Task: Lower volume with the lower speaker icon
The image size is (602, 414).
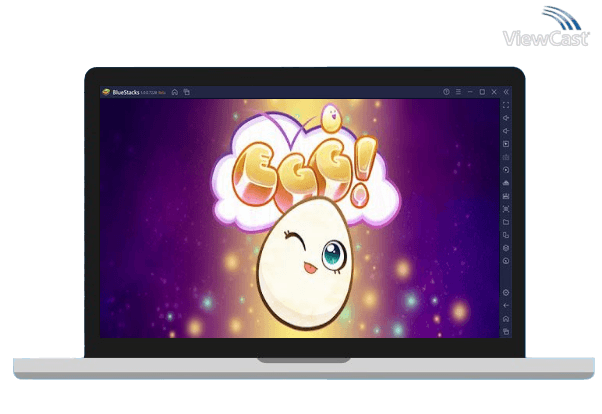Action: (506, 131)
